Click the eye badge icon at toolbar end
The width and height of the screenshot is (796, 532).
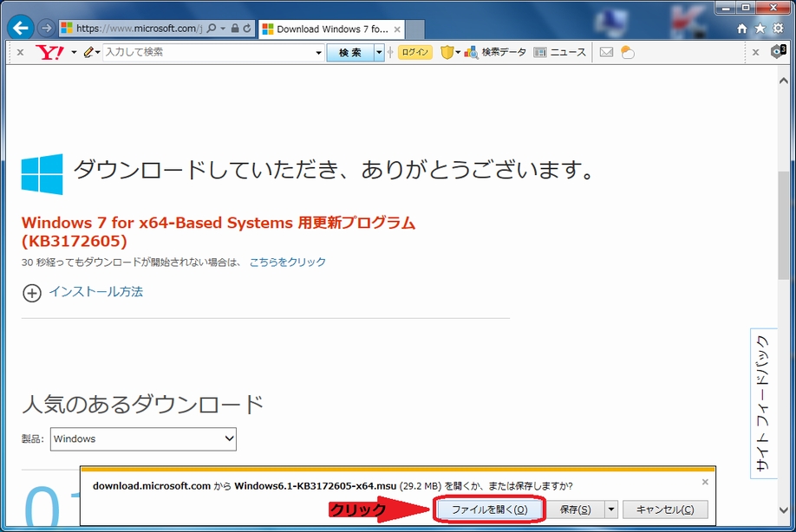779,52
